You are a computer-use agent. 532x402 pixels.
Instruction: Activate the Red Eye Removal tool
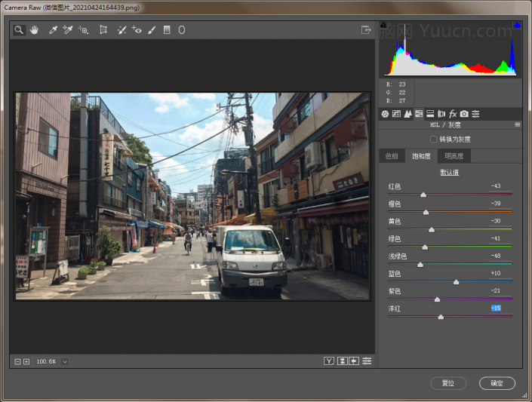point(137,30)
